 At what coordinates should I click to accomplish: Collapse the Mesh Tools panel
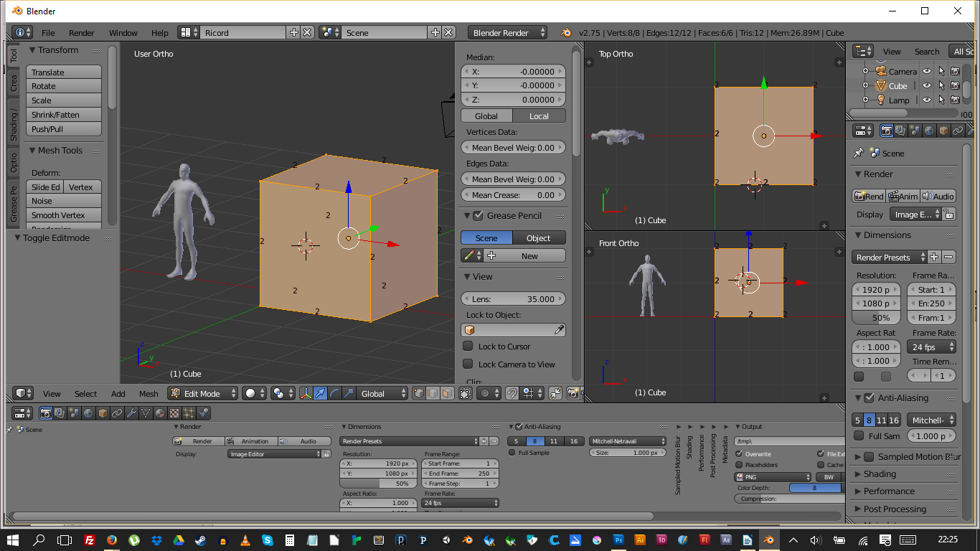point(56,151)
